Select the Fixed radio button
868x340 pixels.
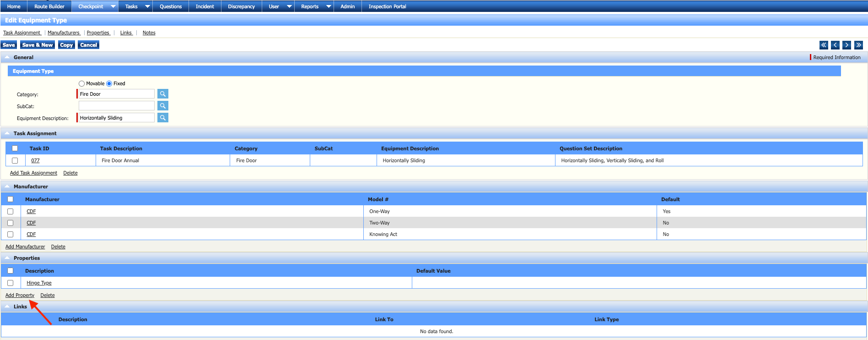pyautogui.click(x=109, y=83)
